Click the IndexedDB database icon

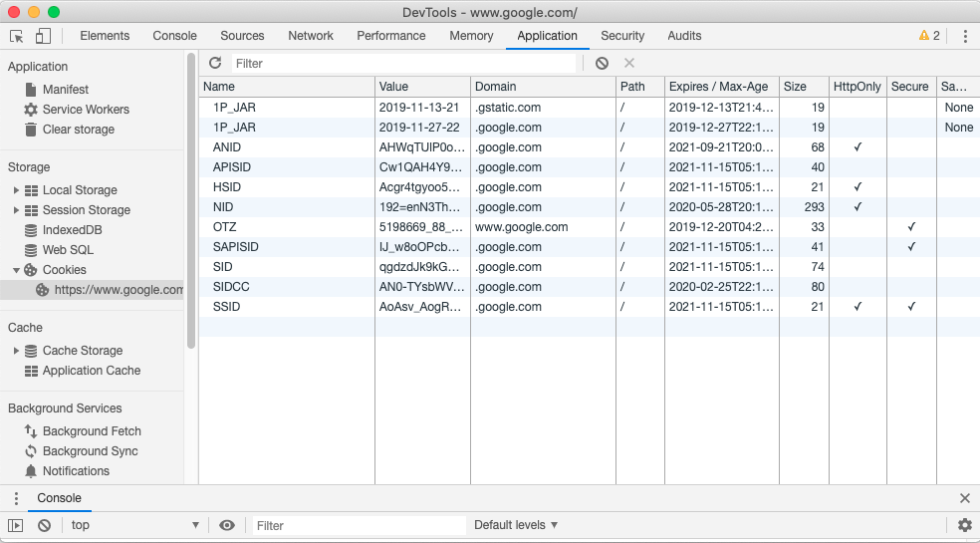pos(31,230)
